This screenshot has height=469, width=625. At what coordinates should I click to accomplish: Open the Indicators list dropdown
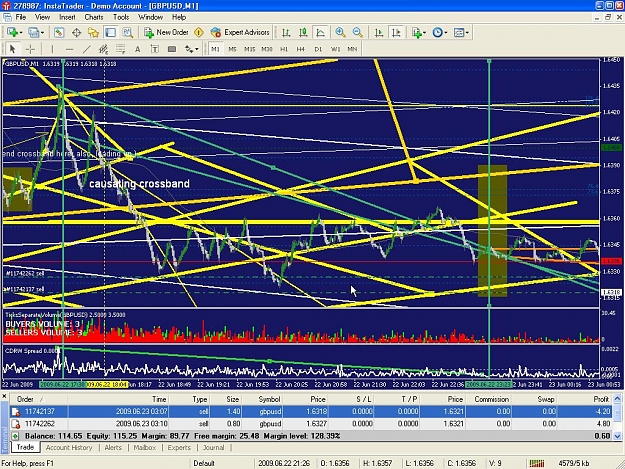[419, 32]
